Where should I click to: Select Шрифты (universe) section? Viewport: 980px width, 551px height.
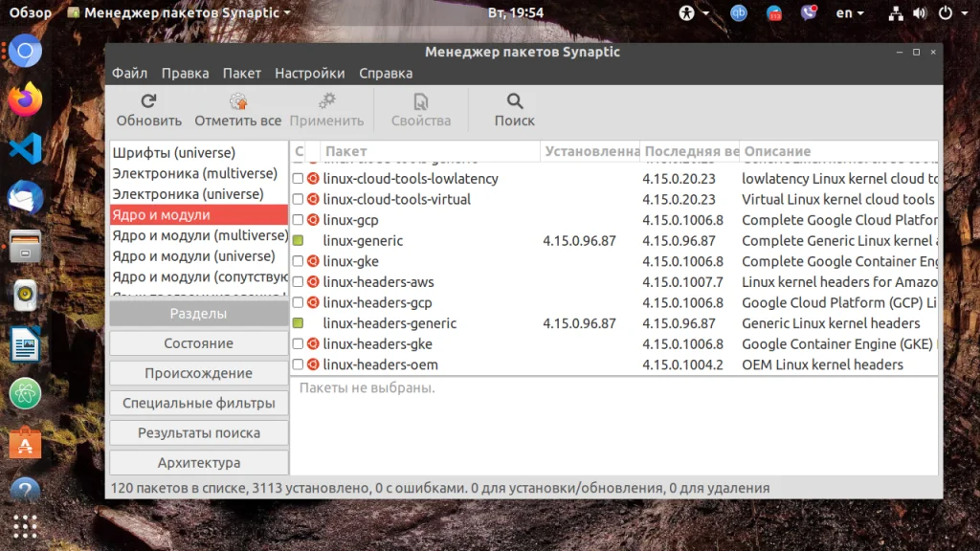tap(199, 152)
